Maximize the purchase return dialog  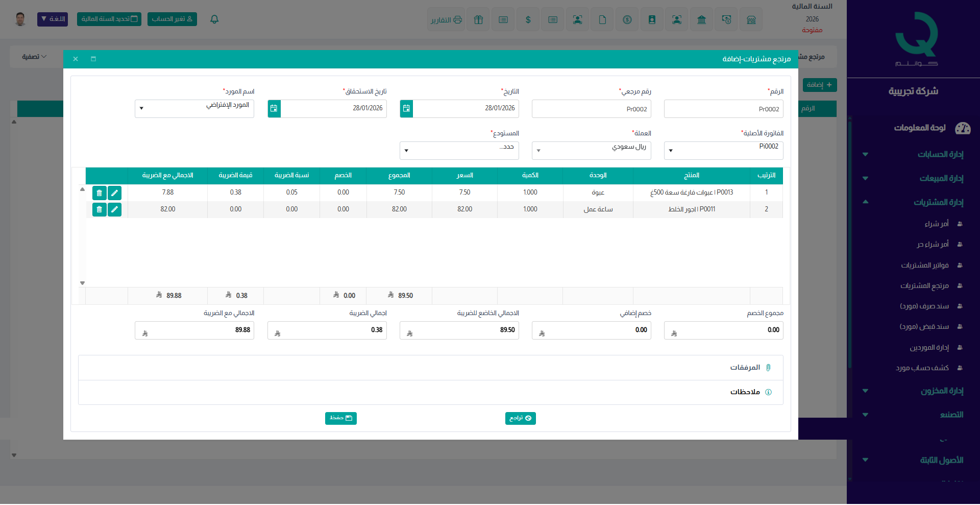tap(93, 59)
